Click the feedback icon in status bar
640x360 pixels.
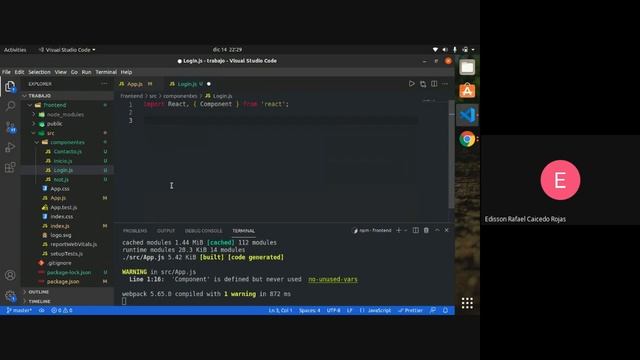[433, 311]
